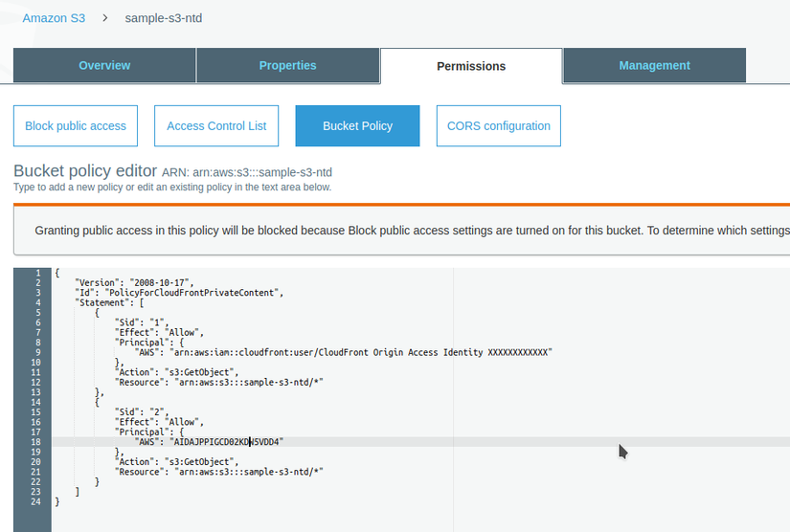The image size is (790, 532).
Task: Click line number 24 in editor gutter
Action: [35, 501]
